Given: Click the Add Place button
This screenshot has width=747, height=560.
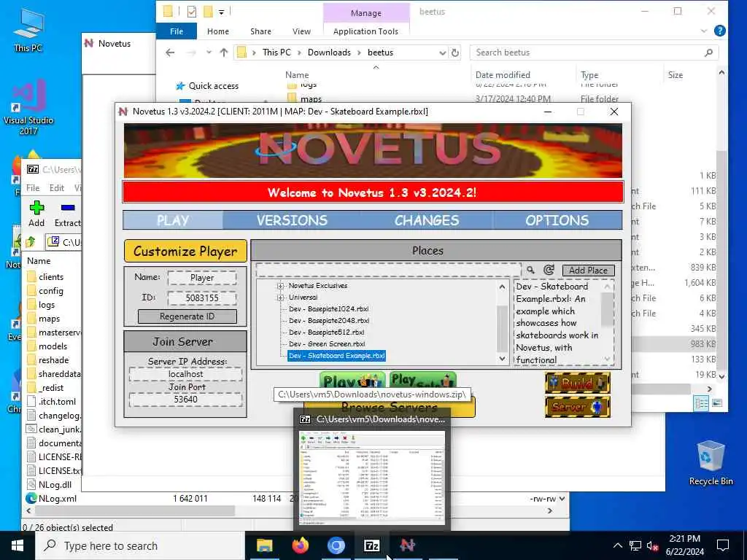Looking at the screenshot, I should coord(589,271).
